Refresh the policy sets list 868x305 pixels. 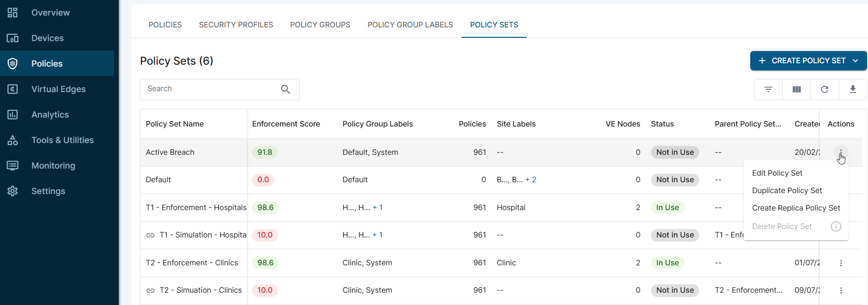[825, 89]
